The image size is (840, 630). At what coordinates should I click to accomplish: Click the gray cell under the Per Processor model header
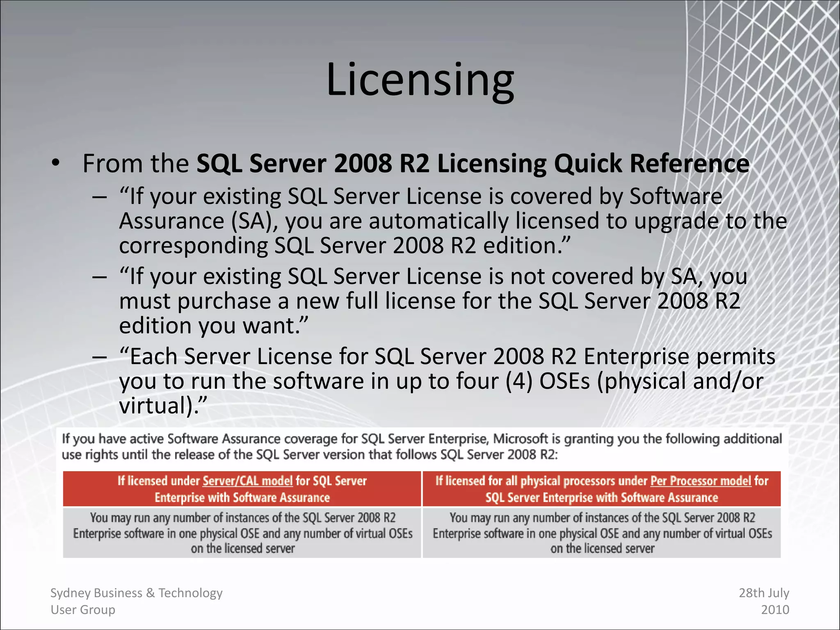tap(602, 533)
